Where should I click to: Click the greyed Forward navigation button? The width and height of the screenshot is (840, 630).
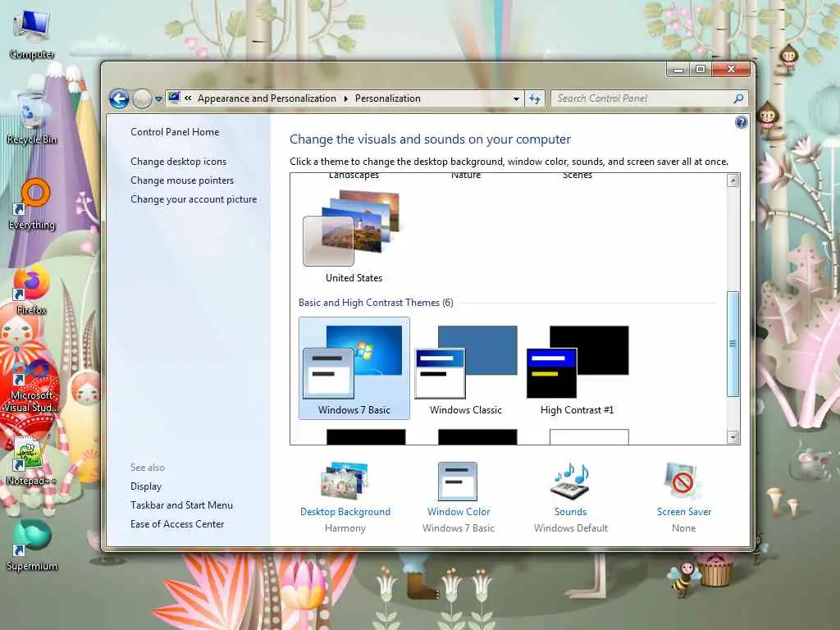pos(142,98)
